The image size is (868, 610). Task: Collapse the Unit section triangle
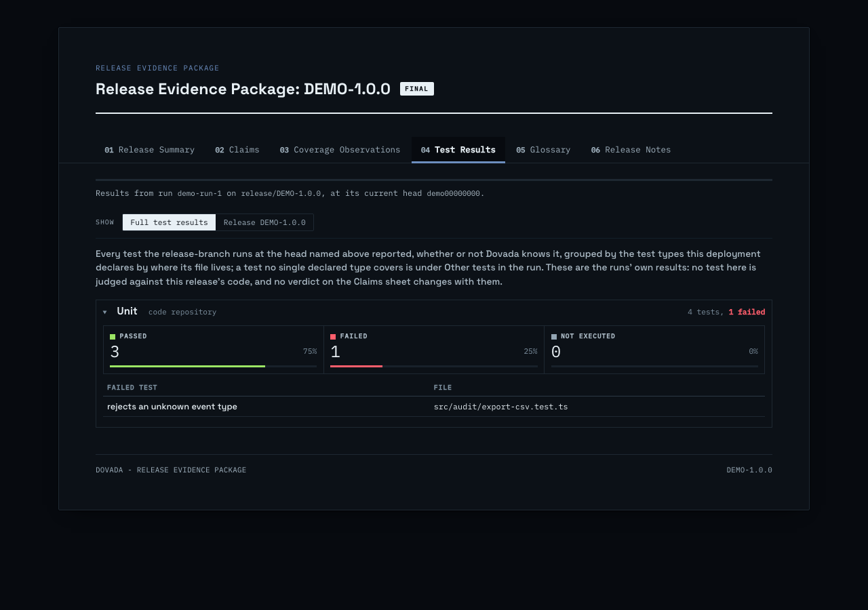(x=105, y=312)
